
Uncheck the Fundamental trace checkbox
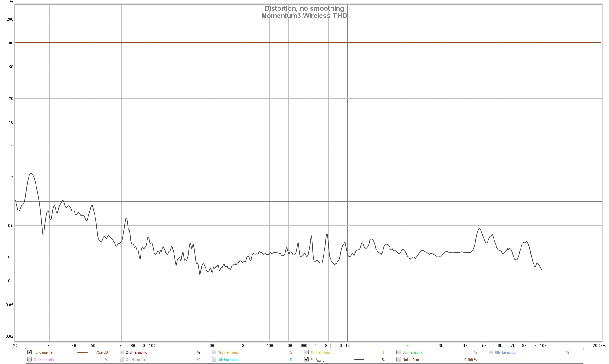click(x=29, y=352)
